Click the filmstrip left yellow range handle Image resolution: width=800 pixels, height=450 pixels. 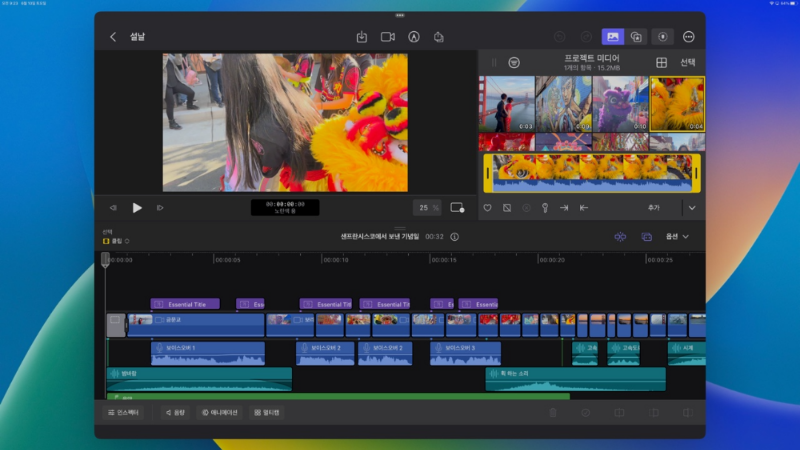488,173
